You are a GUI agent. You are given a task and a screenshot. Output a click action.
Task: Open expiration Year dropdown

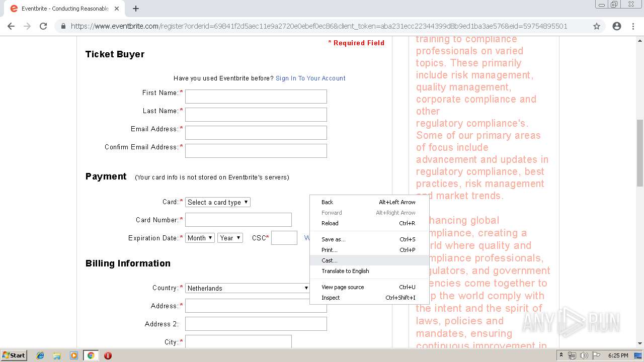[x=230, y=238]
